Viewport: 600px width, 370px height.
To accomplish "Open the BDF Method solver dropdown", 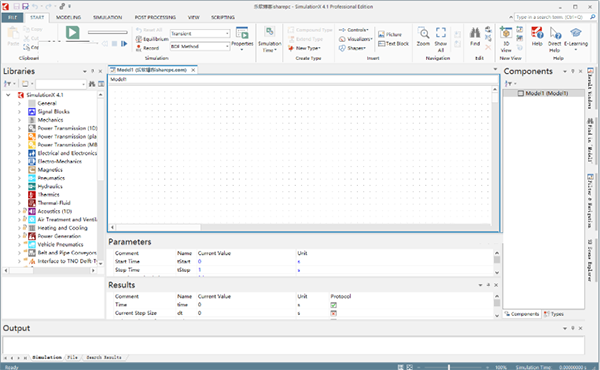I will (227, 46).
